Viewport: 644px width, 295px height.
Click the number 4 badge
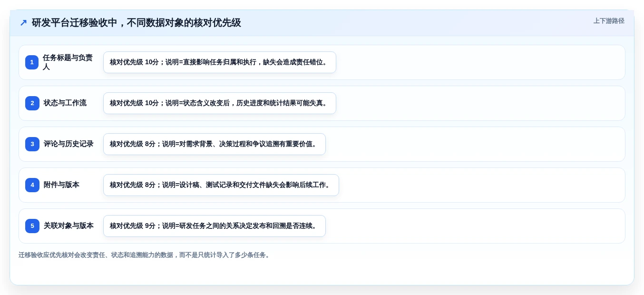pyautogui.click(x=32, y=185)
